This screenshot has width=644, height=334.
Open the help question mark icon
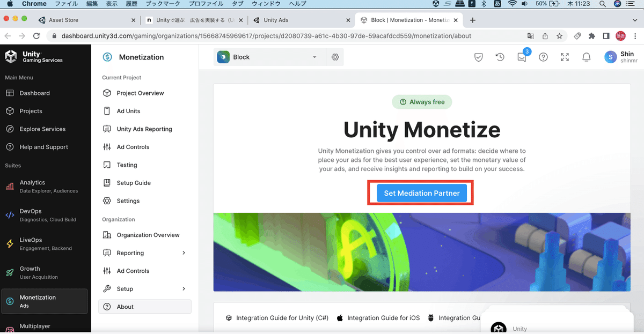543,57
